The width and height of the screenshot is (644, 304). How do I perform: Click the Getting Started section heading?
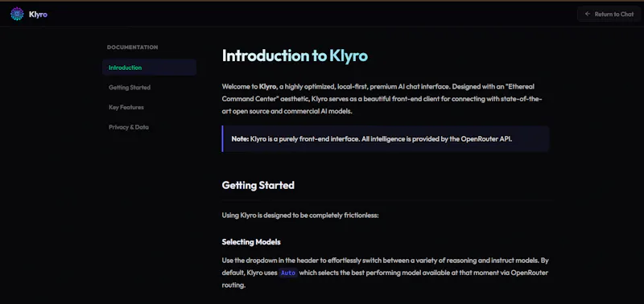(258, 186)
